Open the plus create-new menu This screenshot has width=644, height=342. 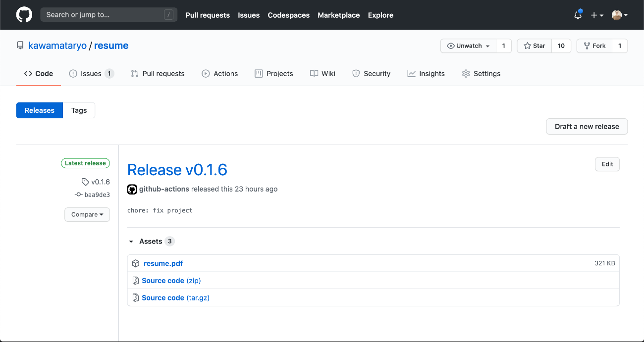coord(597,15)
